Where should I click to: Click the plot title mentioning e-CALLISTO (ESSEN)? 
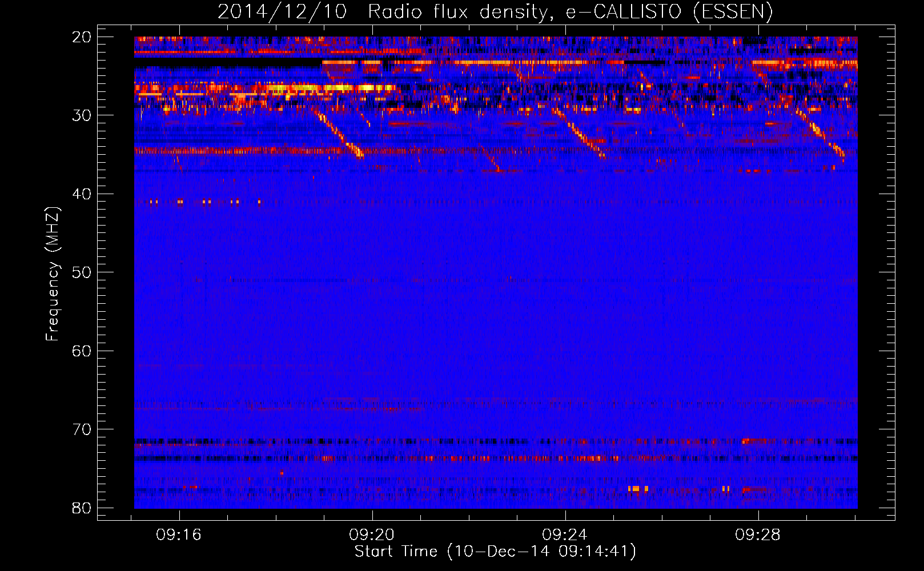click(x=495, y=11)
